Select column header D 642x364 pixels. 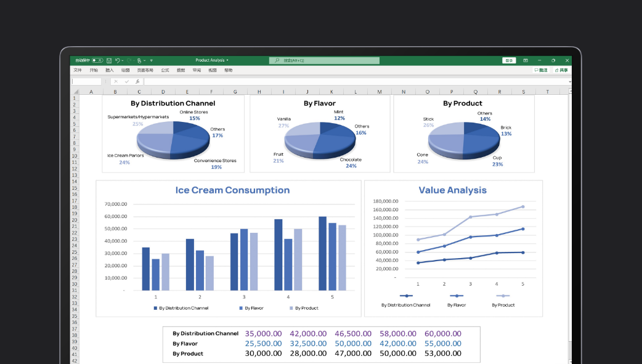click(163, 92)
